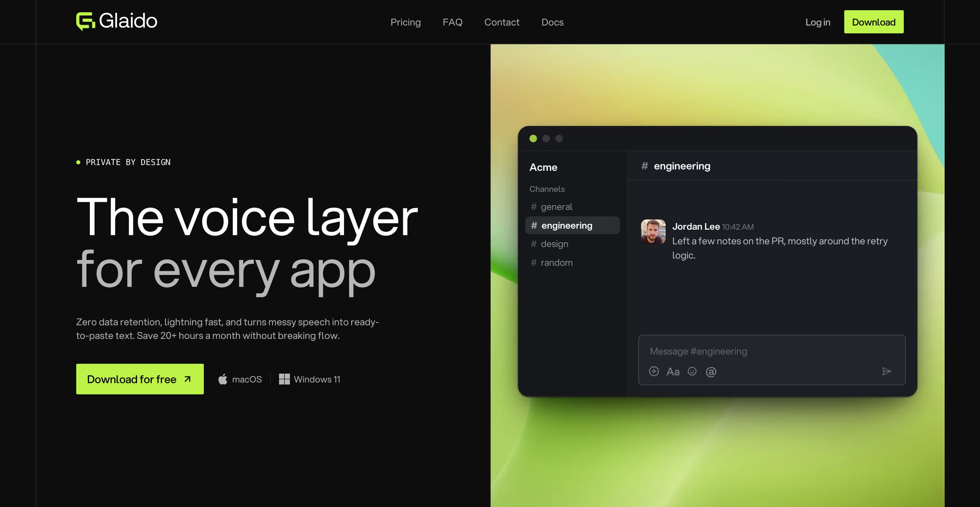The height and width of the screenshot is (507, 980).
Task: Click the 10:42 AM timestamp
Action: click(737, 227)
